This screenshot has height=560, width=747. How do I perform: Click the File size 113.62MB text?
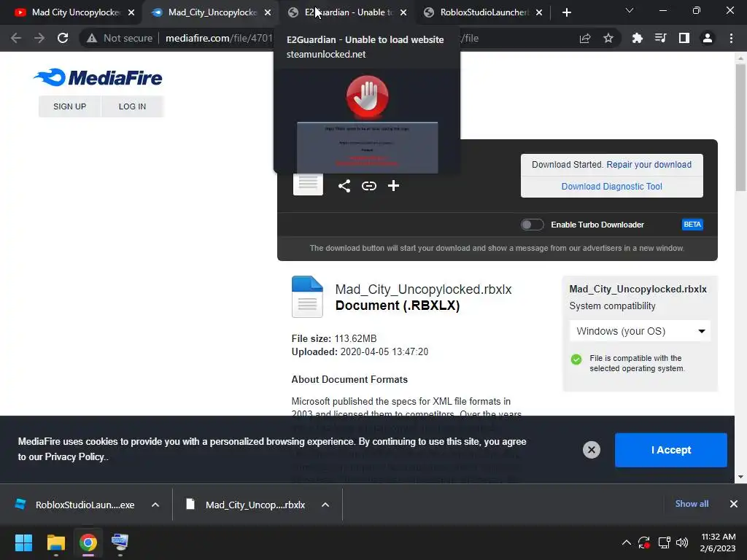(334, 338)
